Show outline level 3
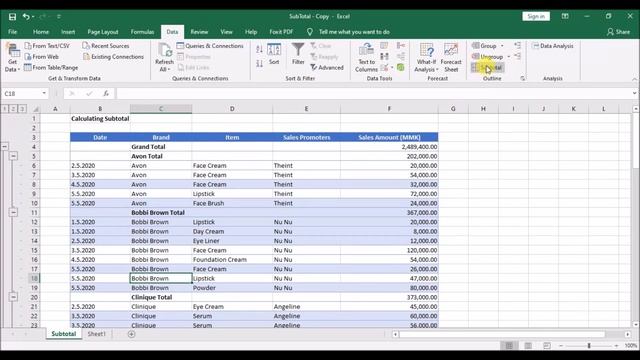Image resolution: width=640 pixels, height=360 pixels. click(22, 109)
